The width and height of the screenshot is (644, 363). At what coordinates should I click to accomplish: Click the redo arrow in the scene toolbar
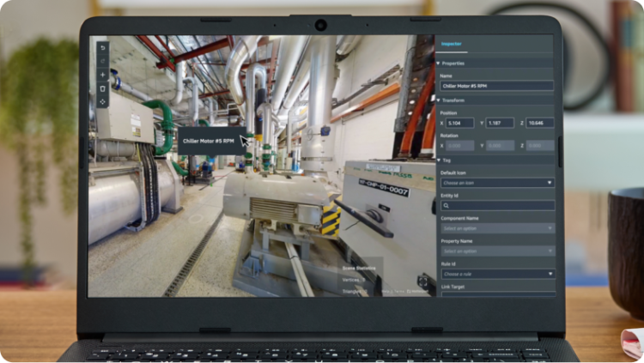[x=103, y=61]
